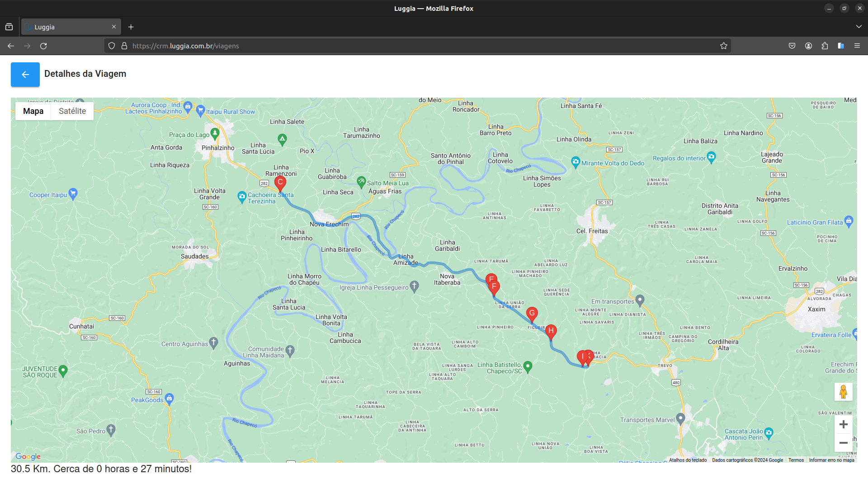
Task: Click Igreja Linha Pessegueiro church icon
Action: click(415, 286)
